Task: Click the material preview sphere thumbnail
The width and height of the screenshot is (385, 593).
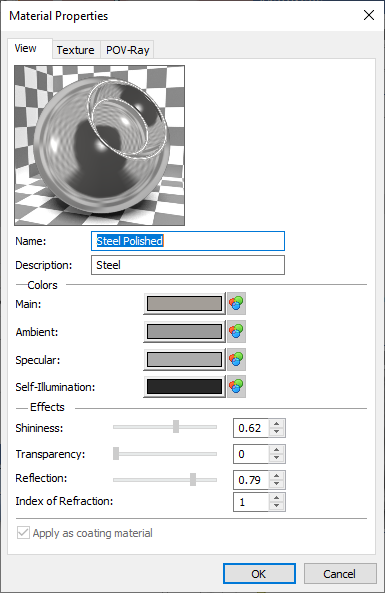Action: [99, 145]
